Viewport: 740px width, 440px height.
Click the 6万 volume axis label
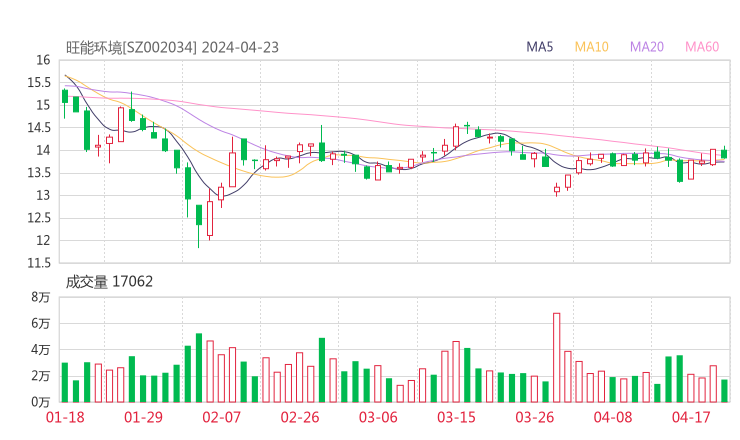click(x=41, y=323)
